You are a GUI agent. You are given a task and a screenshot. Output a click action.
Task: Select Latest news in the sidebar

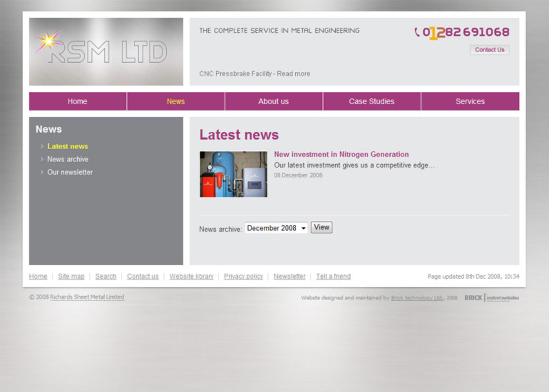click(67, 146)
